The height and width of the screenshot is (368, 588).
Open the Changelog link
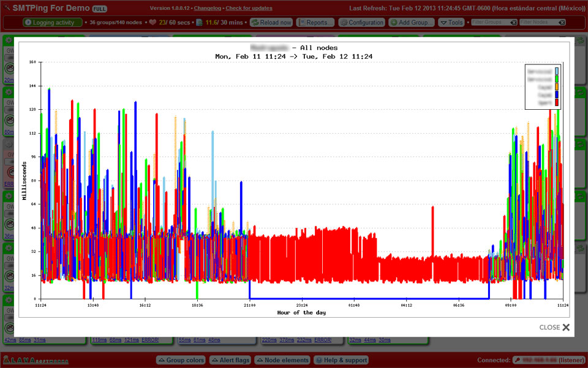[208, 9]
